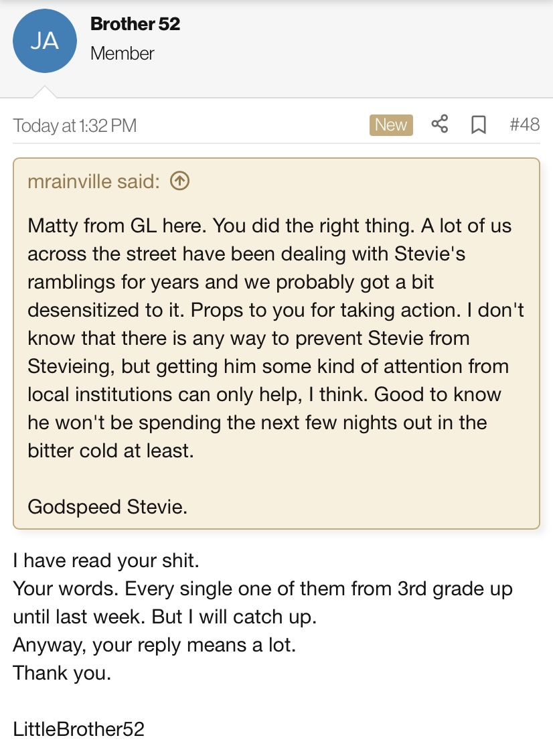The image size is (553, 756).
Task: Click the share icon on post #48
Action: 439,125
